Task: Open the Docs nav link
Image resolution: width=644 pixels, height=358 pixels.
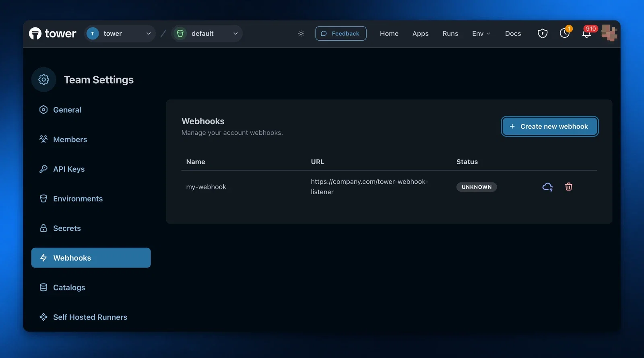Action: (513, 33)
